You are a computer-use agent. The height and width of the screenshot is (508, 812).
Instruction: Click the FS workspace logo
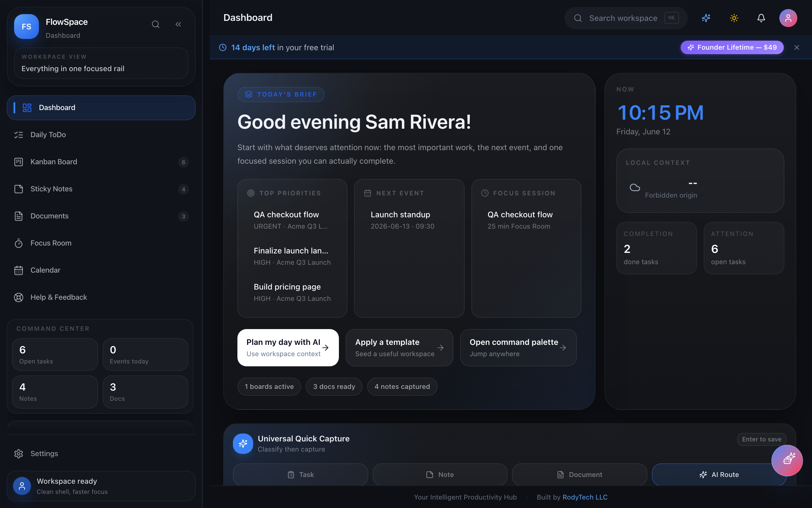[x=27, y=27]
